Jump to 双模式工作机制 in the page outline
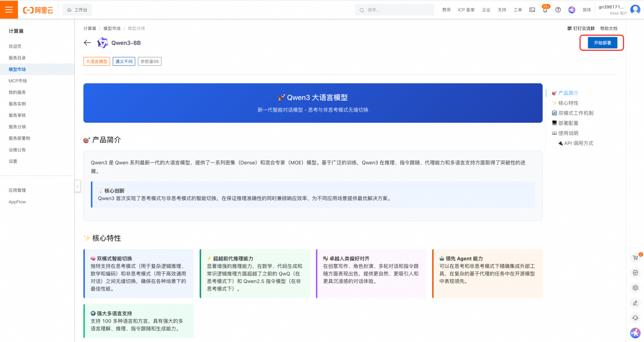The height and width of the screenshot is (342, 644). tap(572, 113)
